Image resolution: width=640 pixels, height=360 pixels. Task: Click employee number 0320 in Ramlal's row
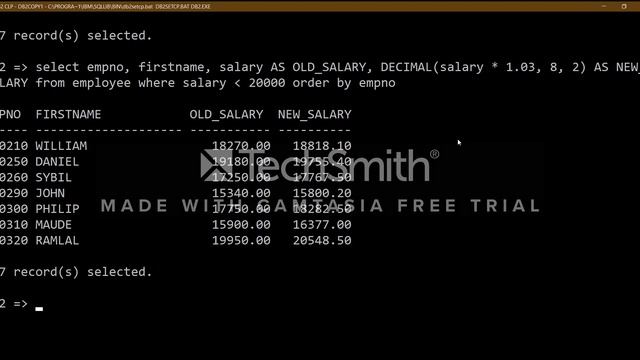tap(14, 240)
